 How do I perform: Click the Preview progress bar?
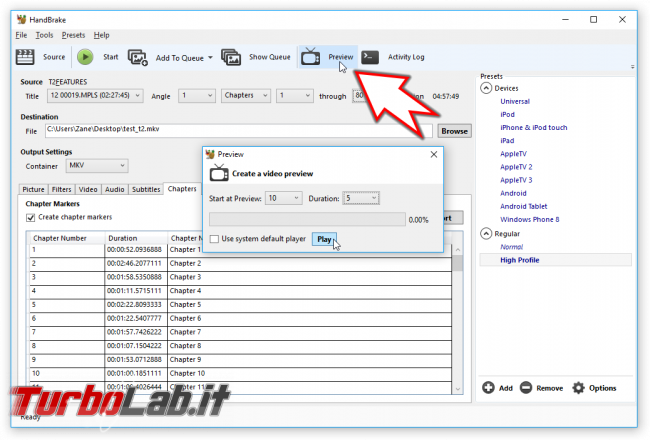(307, 219)
